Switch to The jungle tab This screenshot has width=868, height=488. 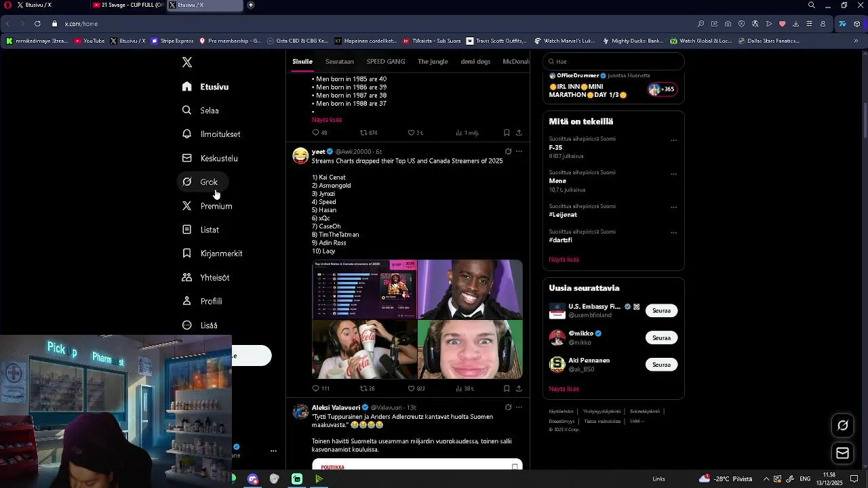pyautogui.click(x=433, y=62)
